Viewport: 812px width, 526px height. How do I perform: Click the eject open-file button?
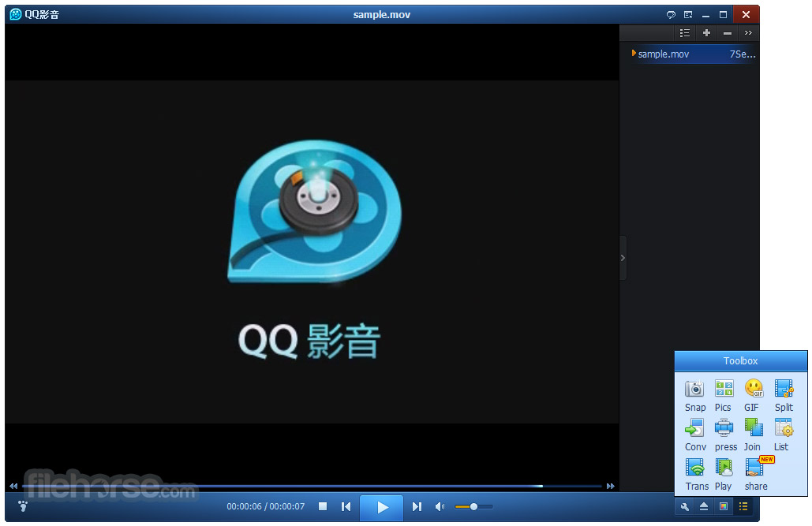(x=704, y=507)
